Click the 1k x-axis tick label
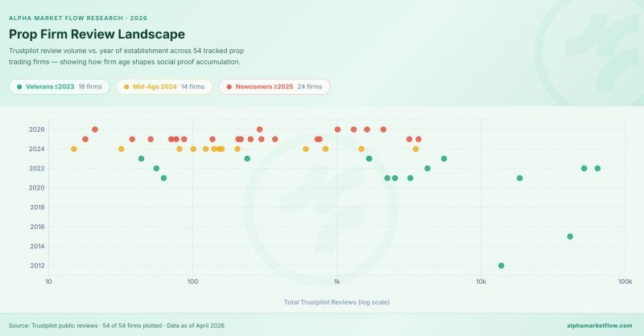644x336 pixels. tap(336, 282)
